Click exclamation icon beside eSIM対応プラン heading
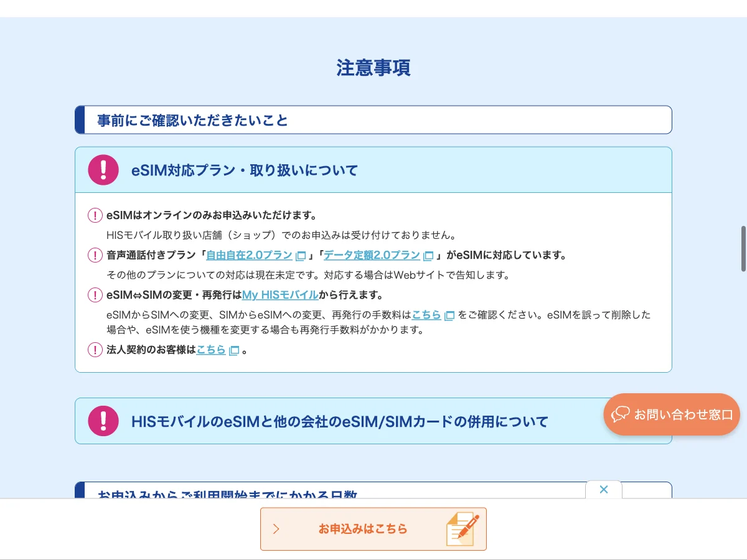This screenshot has height=560, width=747. pos(103,170)
